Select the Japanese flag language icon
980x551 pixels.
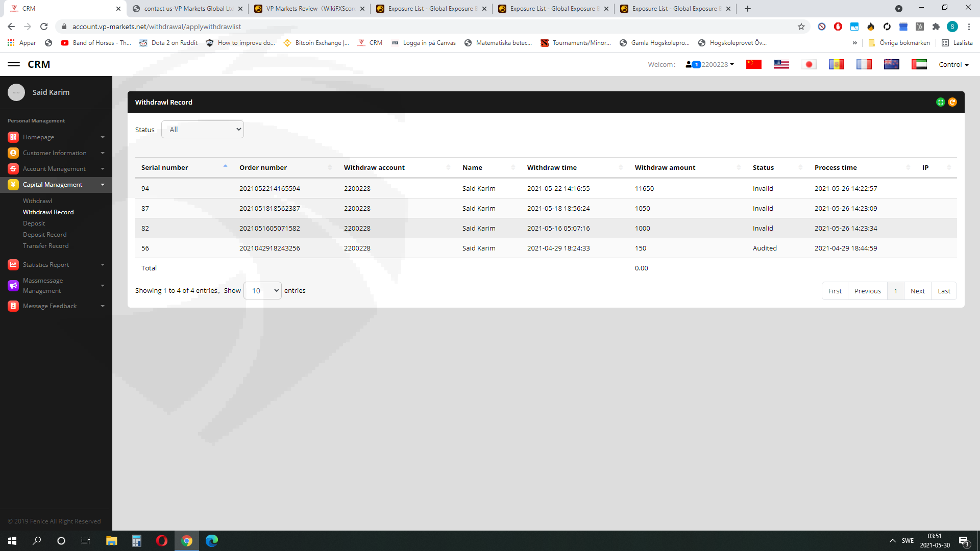[x=808, y=64]
